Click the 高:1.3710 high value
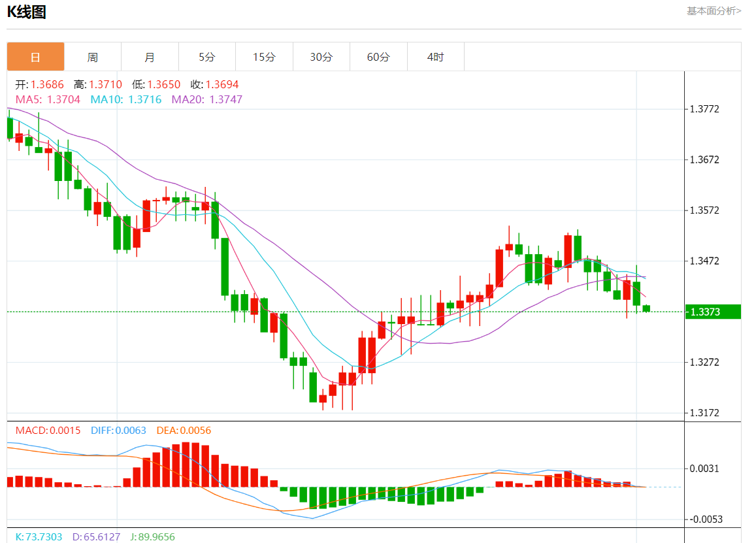 pyautogui.click(x=98, y=84)
